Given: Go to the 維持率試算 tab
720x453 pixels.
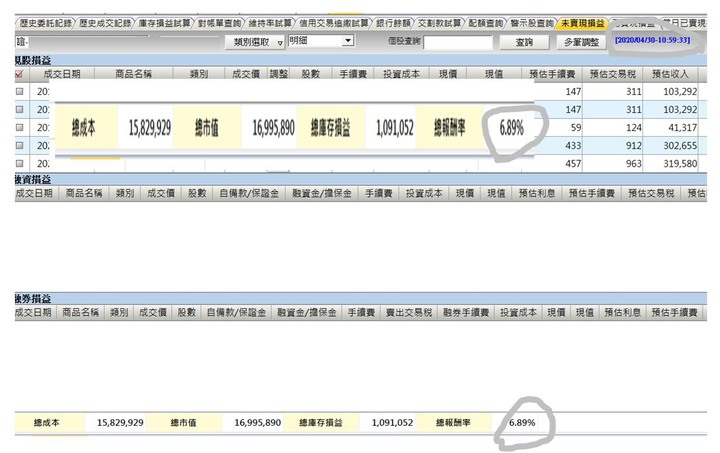Looking at the screenshot, I should [270, 23].
